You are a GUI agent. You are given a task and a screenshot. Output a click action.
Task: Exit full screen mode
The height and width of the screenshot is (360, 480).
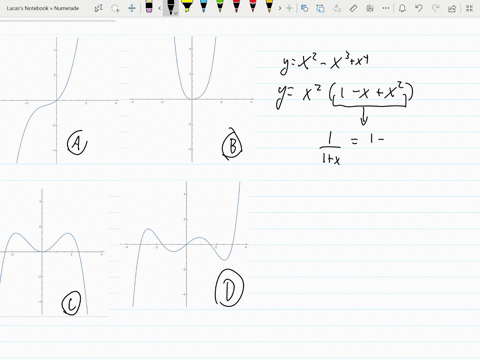[x=469, y=8]
